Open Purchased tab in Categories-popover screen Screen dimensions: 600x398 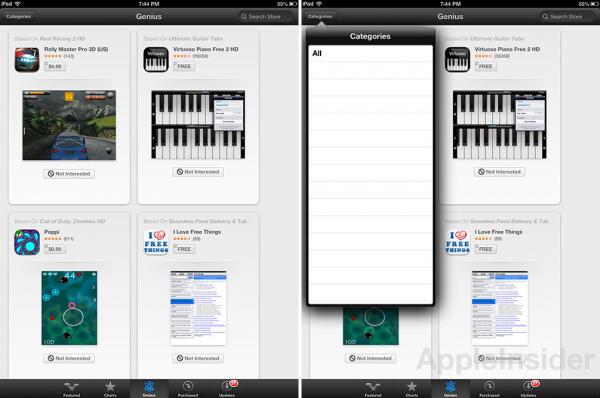click(489, 389)
